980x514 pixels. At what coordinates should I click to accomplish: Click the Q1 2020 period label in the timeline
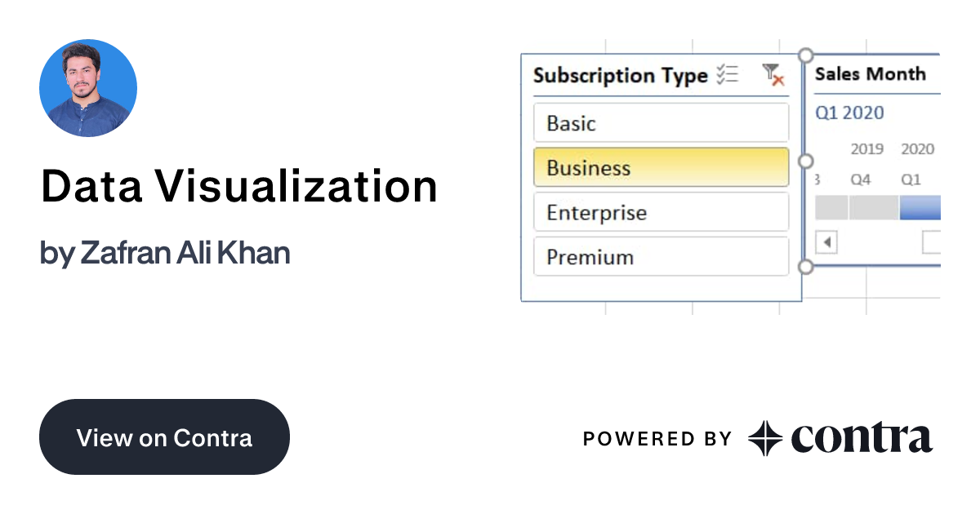click(x=849, y=113)
